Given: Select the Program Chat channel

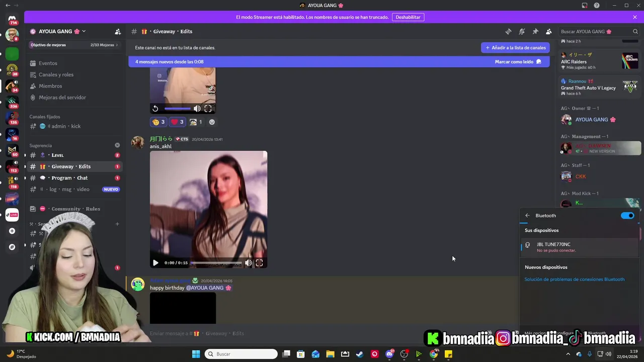Looking at the screenshot, I should pos(74,178).
